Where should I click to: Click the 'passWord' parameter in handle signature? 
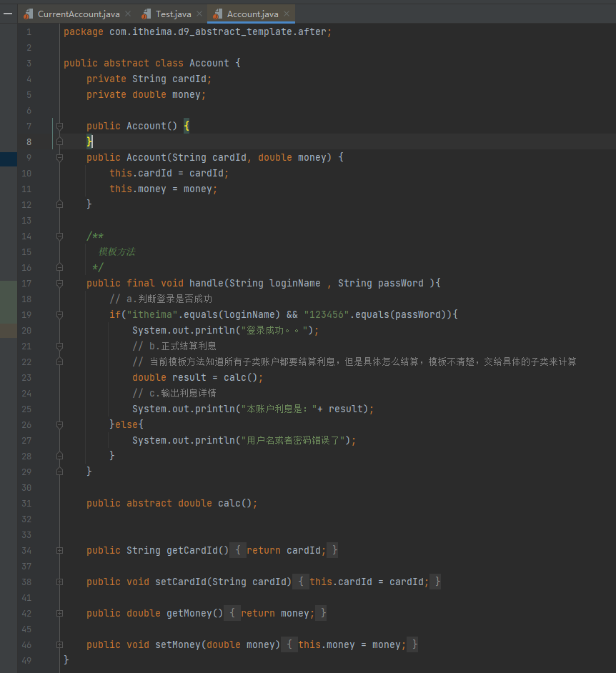pos(400,284)
